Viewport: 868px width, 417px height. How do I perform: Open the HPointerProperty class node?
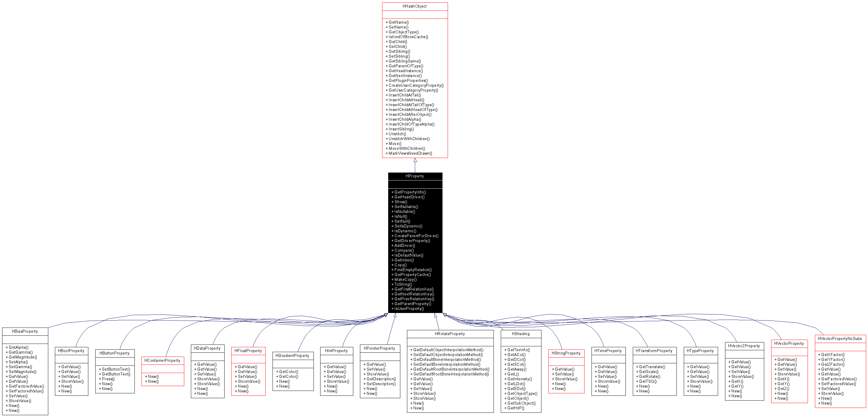(380, 371)
